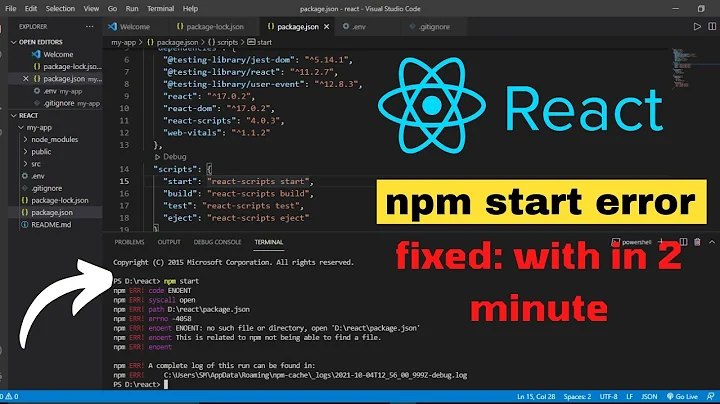
Task: Change encoding via UTF-8 indicator
Action: (x=608, y=396)
